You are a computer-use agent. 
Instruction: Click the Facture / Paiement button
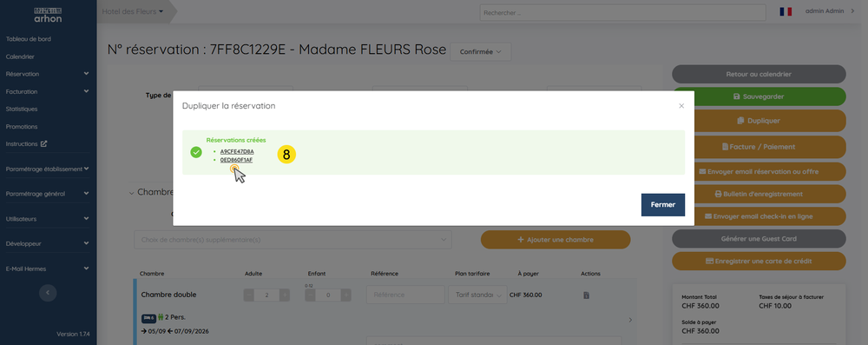pyautogui.click(x=759, y=147)
